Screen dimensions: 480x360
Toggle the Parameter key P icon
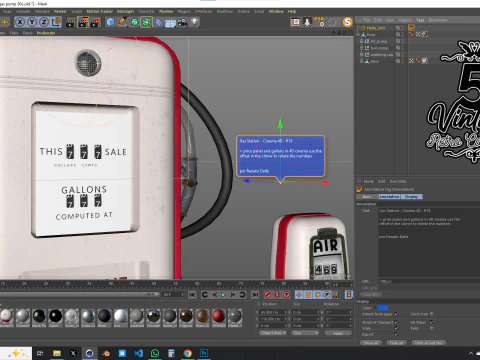[x=327, y=295]
